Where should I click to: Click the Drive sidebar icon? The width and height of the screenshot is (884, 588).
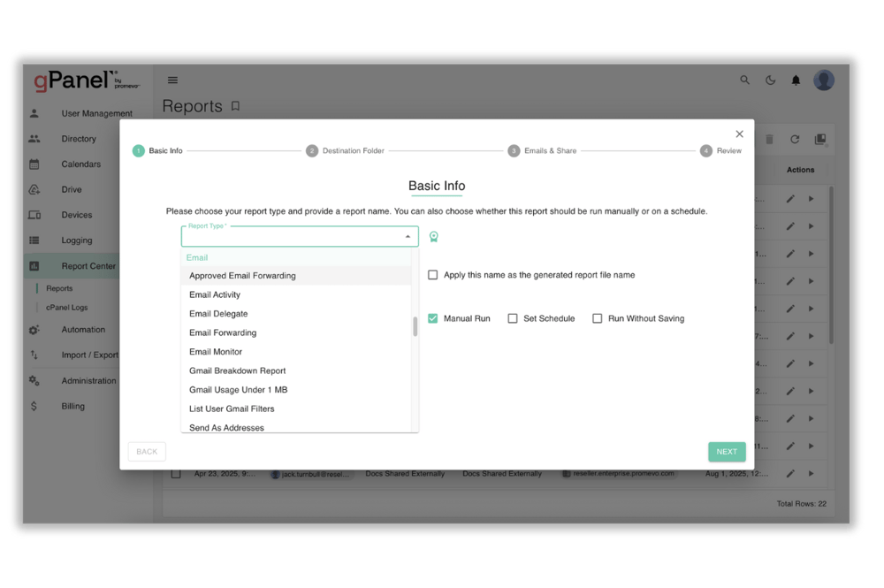pyautogui.click(x=34, y=189)
